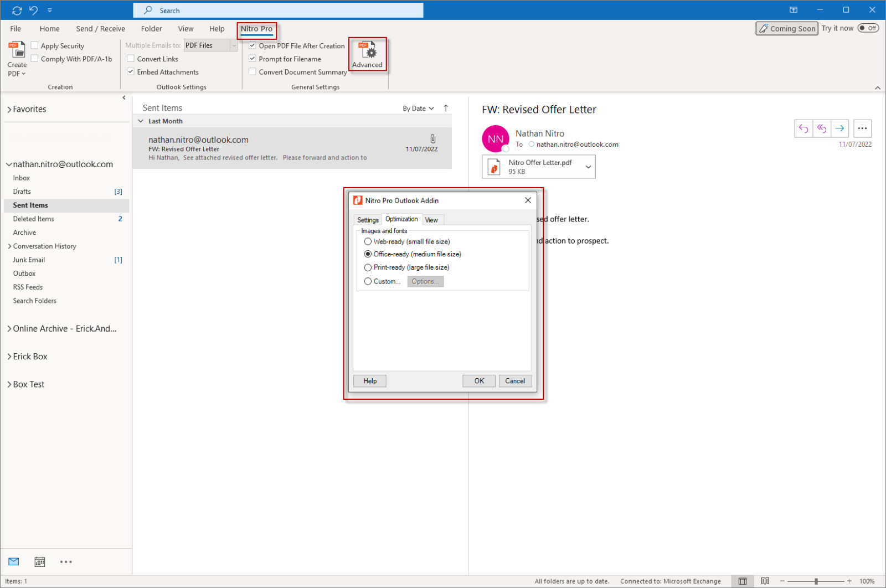Click the Reply arrow icon

pos(803,128)
